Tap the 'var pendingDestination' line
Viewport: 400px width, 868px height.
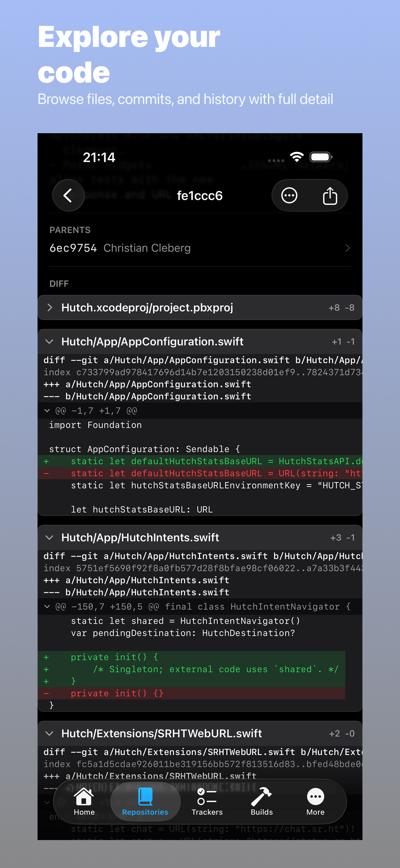[183, 633]
